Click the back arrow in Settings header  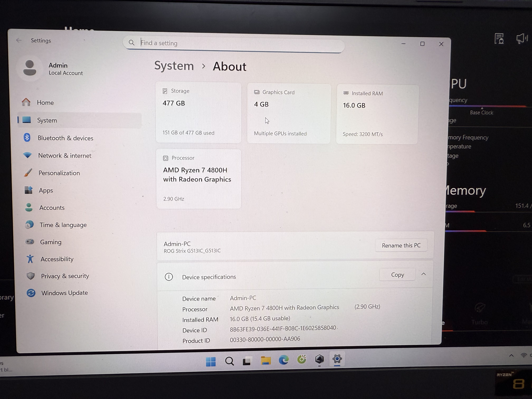[19, 40]
